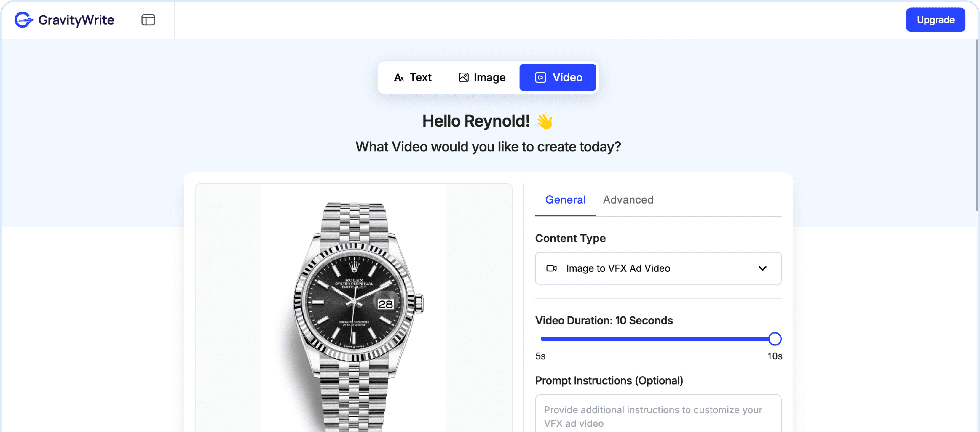Click the GravityWrite brand name text

pyautogui.click(x=76, y=20)
